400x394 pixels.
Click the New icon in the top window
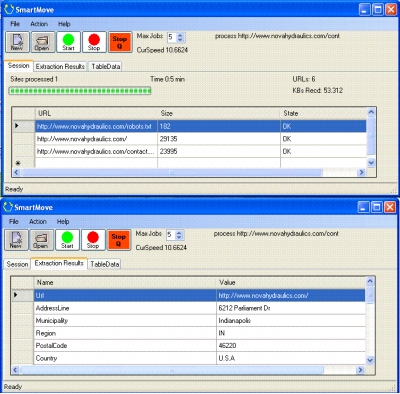[17, 42]
